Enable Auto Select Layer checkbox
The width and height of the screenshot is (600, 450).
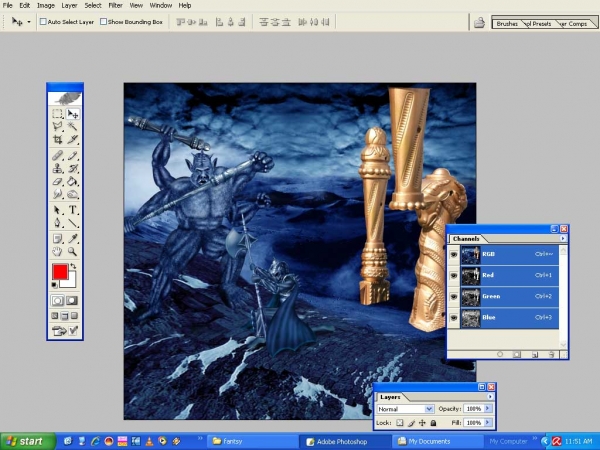pos(43,22)
